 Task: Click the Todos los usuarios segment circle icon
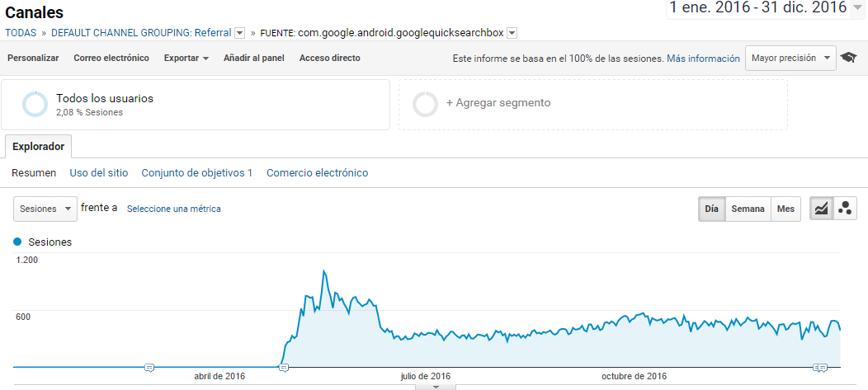[35, 105]
